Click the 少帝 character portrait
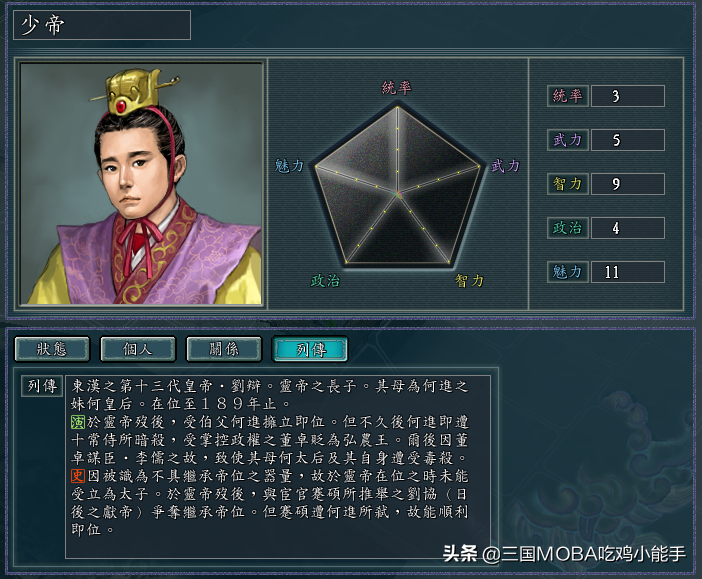Viewport: 702px width, 579px height. coord(141,184)
